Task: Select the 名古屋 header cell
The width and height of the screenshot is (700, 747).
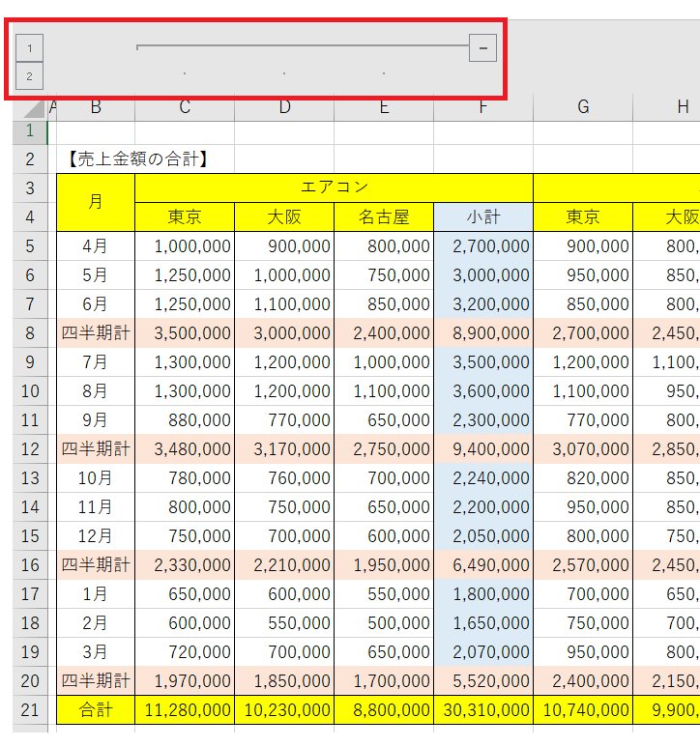Action: click(x=384, y=217)
